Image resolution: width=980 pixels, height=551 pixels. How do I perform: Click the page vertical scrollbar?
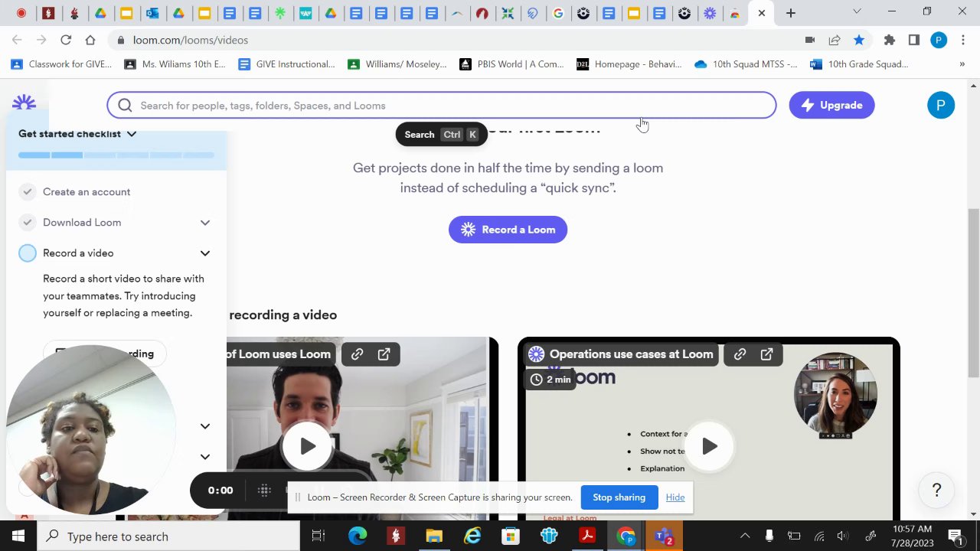pos(973,293)
